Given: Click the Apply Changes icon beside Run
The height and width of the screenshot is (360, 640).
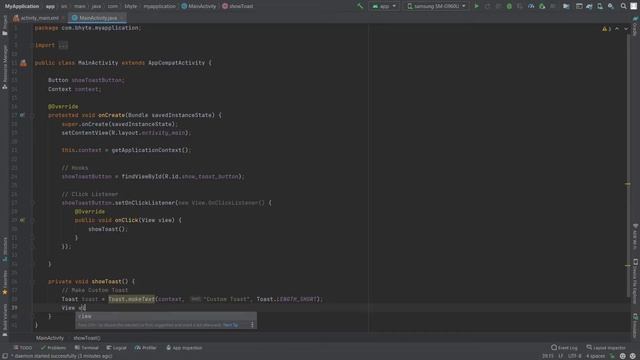Looking at the screenshot, I should click(x=487, y=6).
